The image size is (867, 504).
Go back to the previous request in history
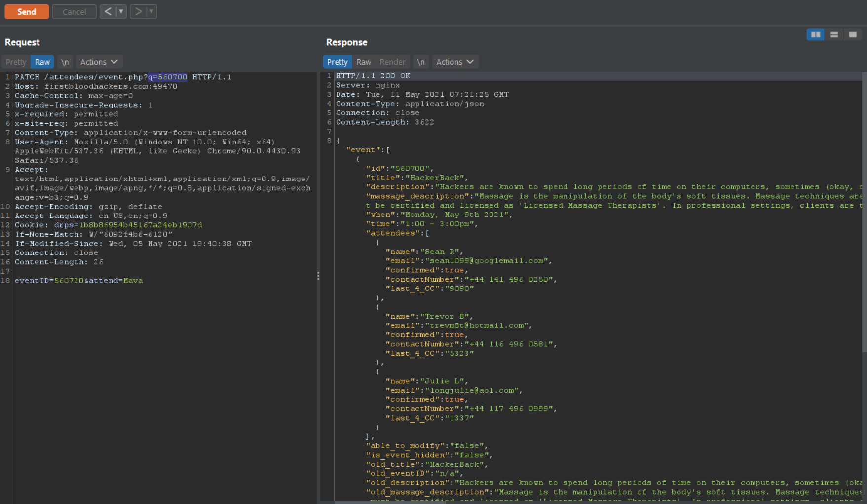[x=108, y=11]
